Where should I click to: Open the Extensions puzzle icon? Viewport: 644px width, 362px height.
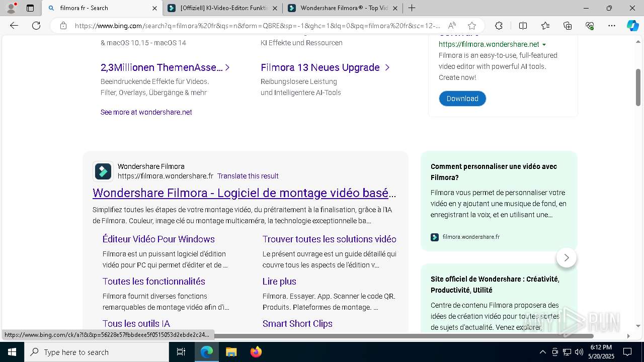(499, 26)
